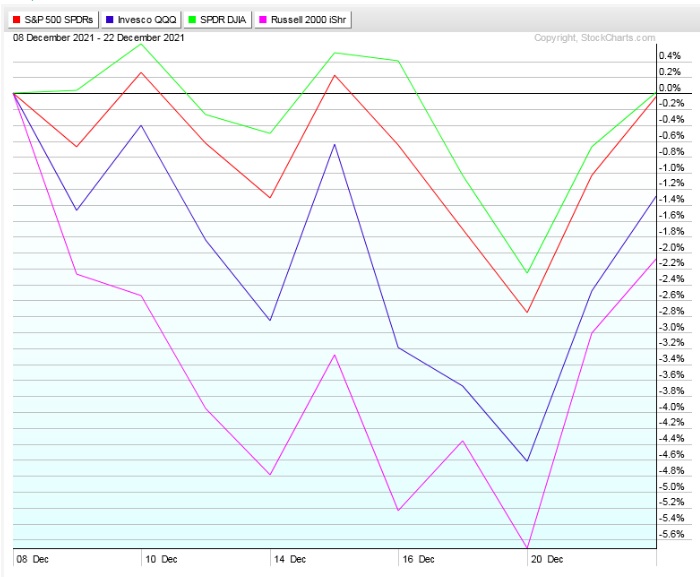This screenshot has width=700, height=577.
Task: Click the -2.2% y-axis label
Action: click(671, 263)
